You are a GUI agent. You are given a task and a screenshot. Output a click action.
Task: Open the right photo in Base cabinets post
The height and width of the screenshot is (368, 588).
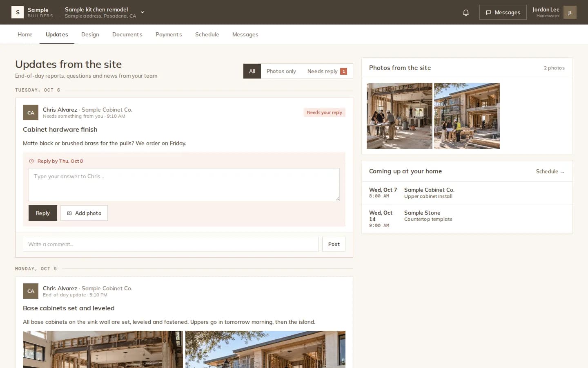265,349
